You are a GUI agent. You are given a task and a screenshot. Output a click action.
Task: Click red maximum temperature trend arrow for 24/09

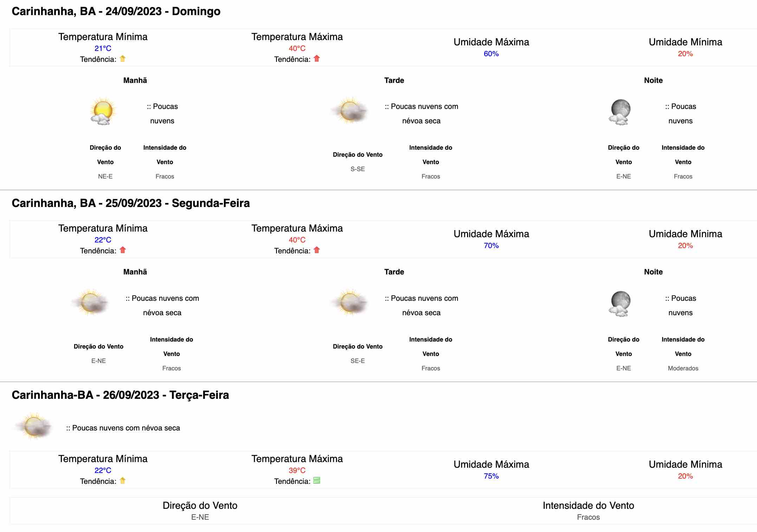click(x=317, y=59)
